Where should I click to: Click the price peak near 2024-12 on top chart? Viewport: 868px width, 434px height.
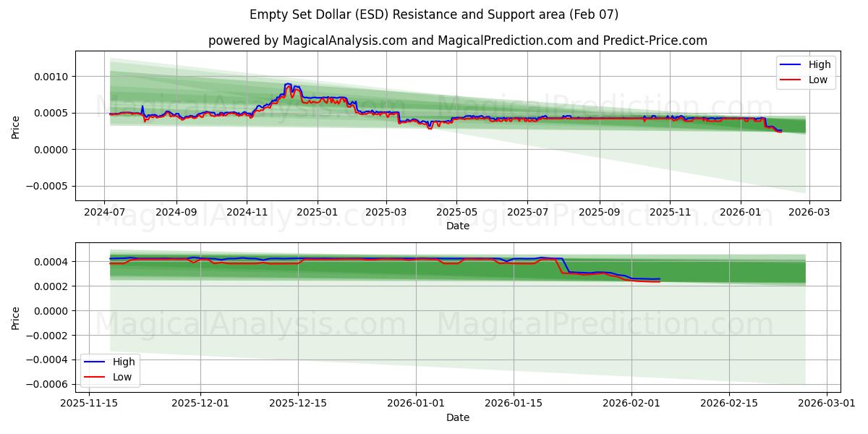(x=289, y=85)
